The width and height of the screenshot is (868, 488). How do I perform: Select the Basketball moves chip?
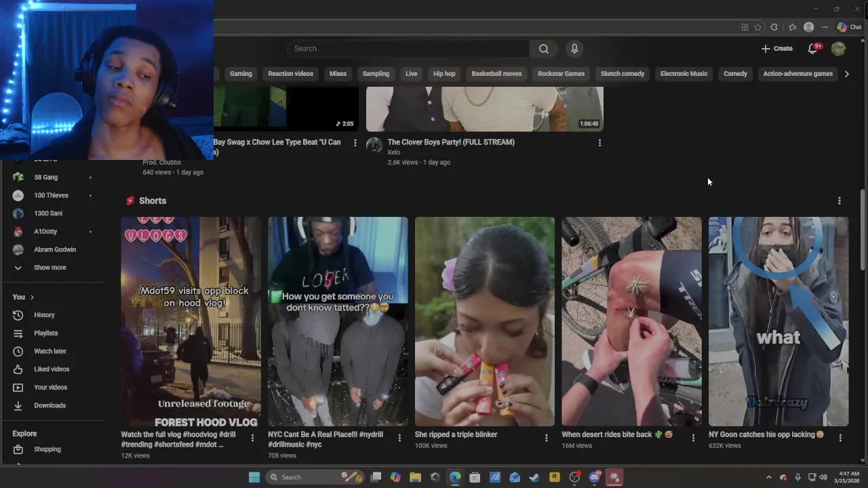tap(496, 74)
